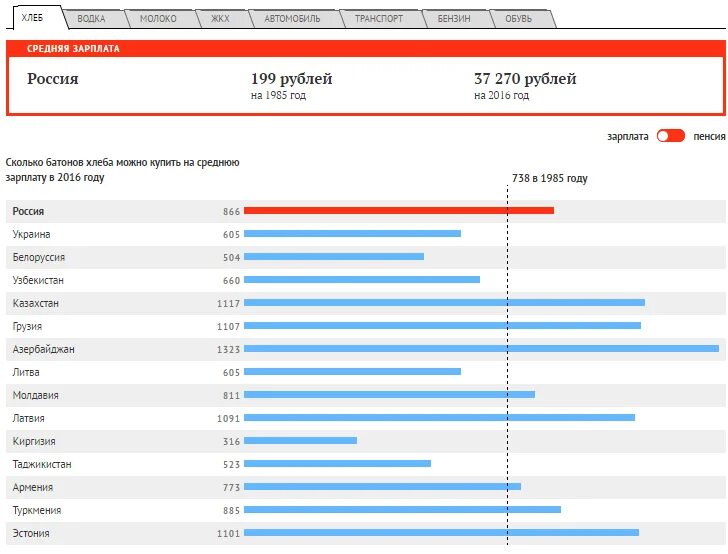Select the Грузия row label
Screen dimensions: 728x554
point(27,326)
